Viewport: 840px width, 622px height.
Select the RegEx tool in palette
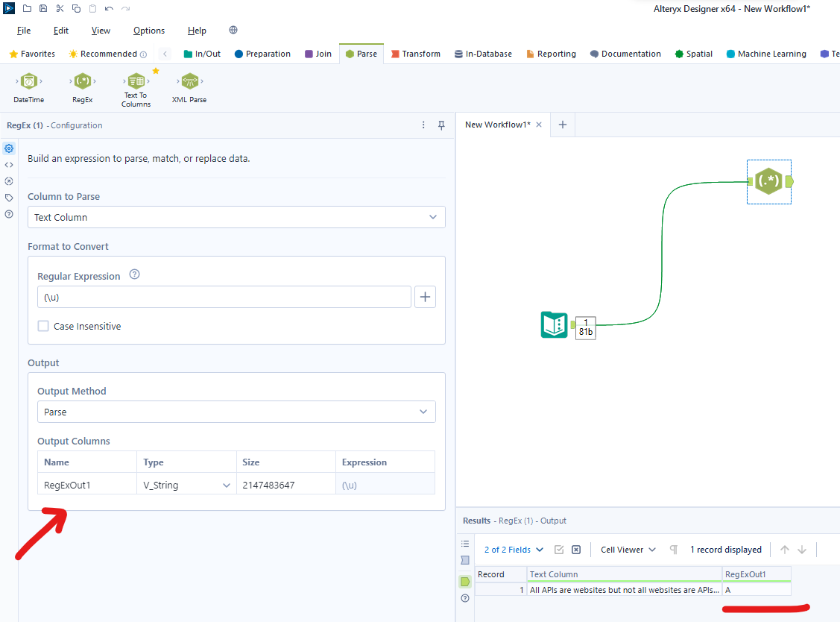[83, 81]
